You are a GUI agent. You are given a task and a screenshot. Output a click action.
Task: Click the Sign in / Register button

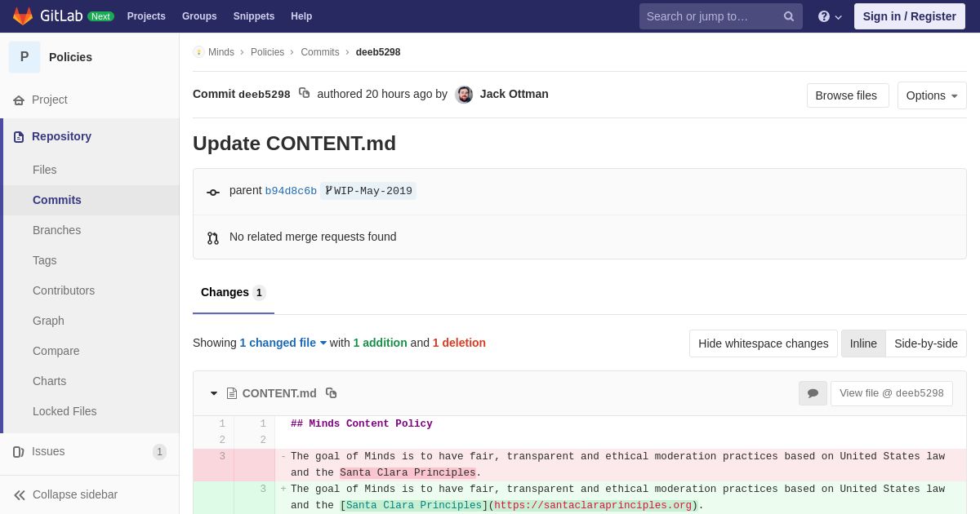pos(910,16)
